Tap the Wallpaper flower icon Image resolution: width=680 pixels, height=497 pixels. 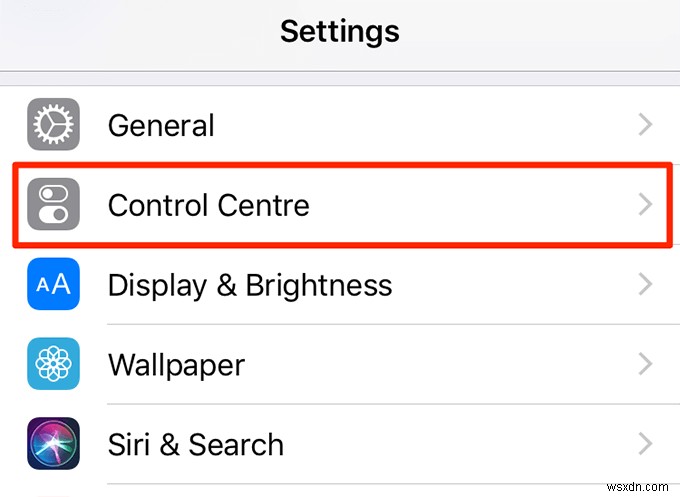pyautogui.click(x=53, y=365)
